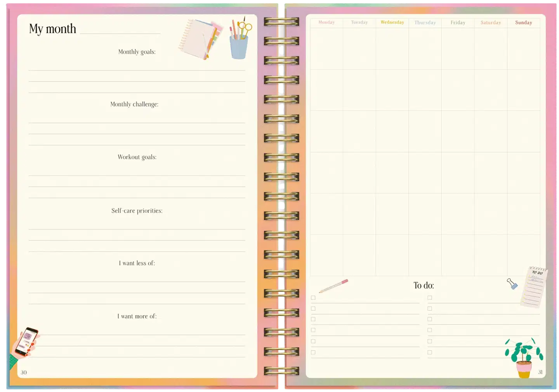This screenshot has width=559, height=392.
Task: Check the third checkbox in left to-do column
Action: click(313, 319)
